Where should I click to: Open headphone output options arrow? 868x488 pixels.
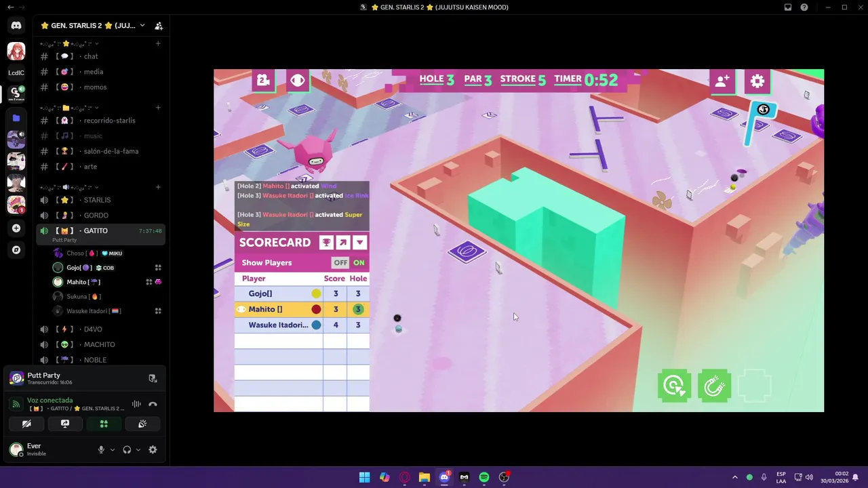coord(138,449)
